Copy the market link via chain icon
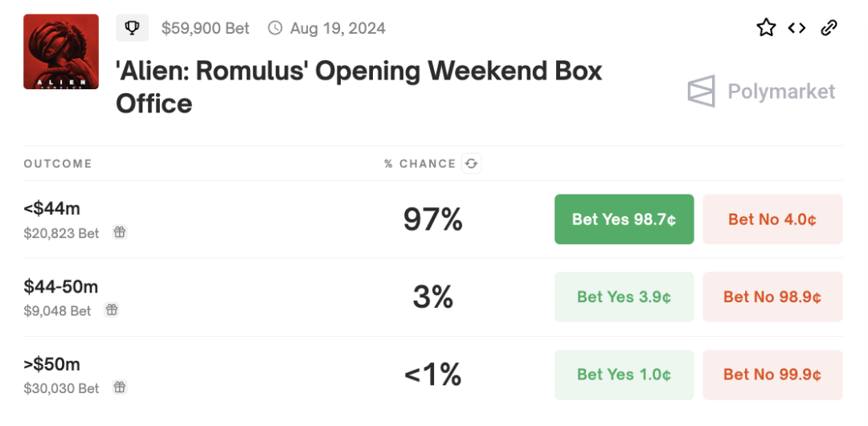The height and width of the screenshot is (426, 868). (829, 28)
